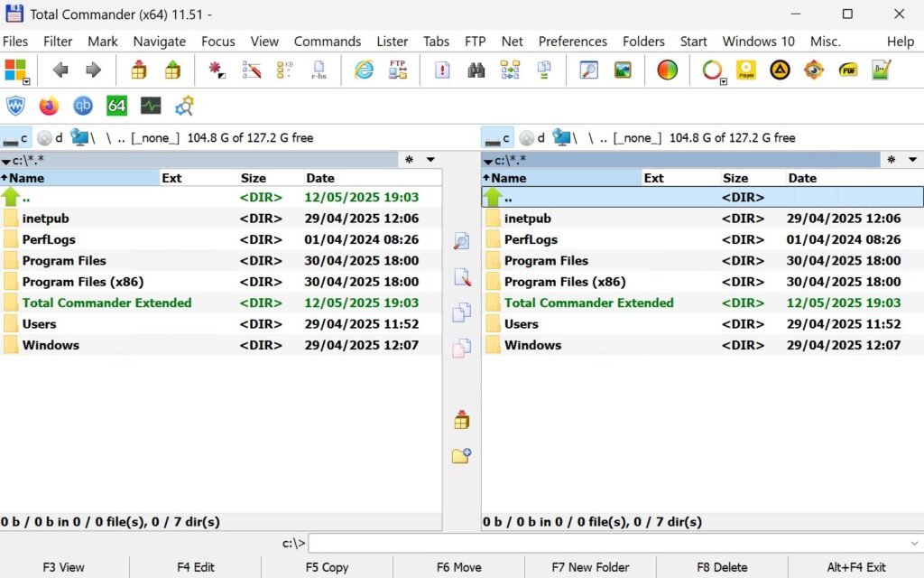Viewport: 924px width, 578px height.
Task: Select drive c in left panel
Action: [16, 138]
